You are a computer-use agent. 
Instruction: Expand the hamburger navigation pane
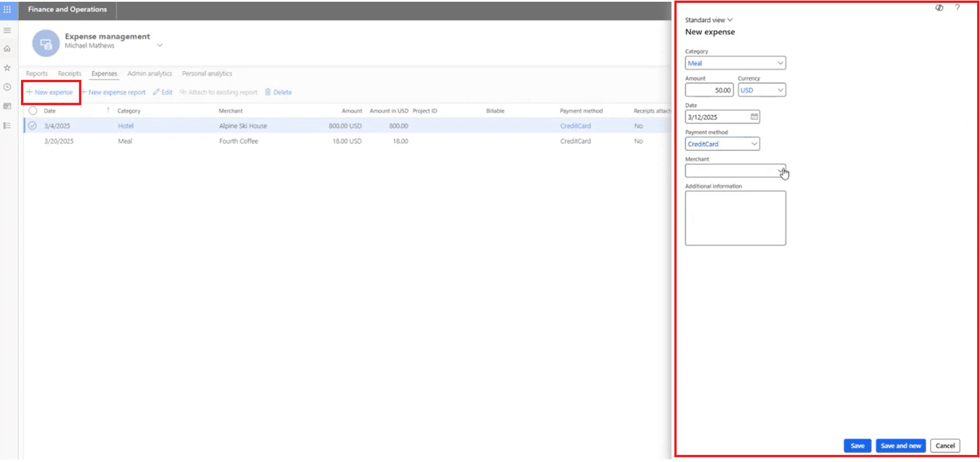7,30
